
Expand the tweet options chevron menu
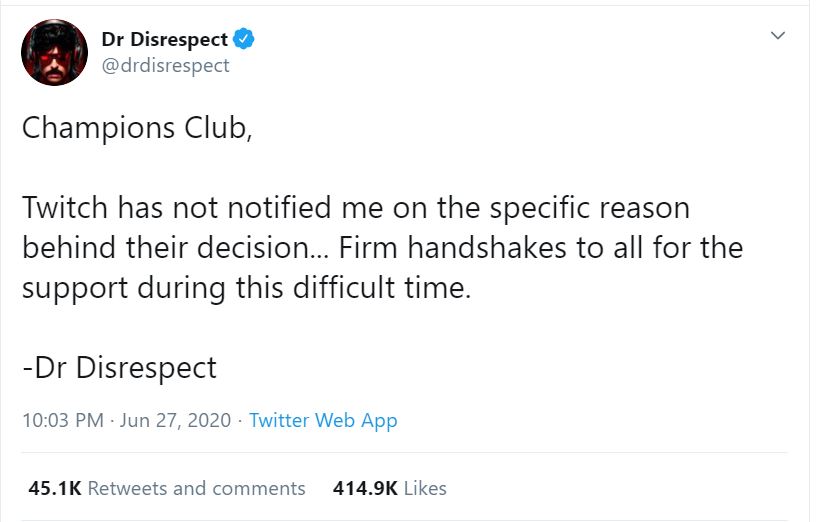tap(778, 36)
